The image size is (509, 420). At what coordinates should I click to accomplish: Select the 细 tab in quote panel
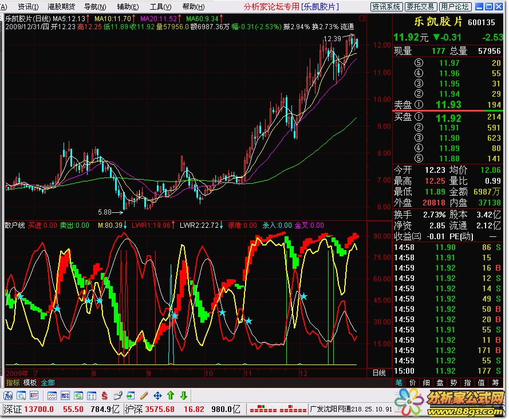(x=426, y=383)
